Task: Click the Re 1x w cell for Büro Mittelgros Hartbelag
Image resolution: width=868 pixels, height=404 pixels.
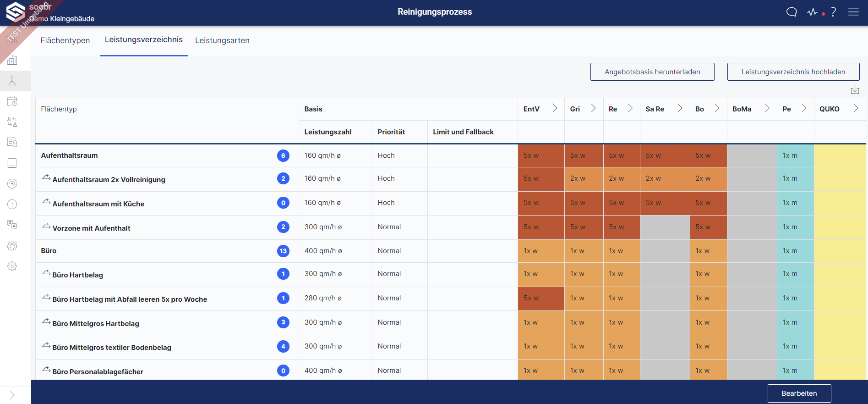Action: (622, 322)
